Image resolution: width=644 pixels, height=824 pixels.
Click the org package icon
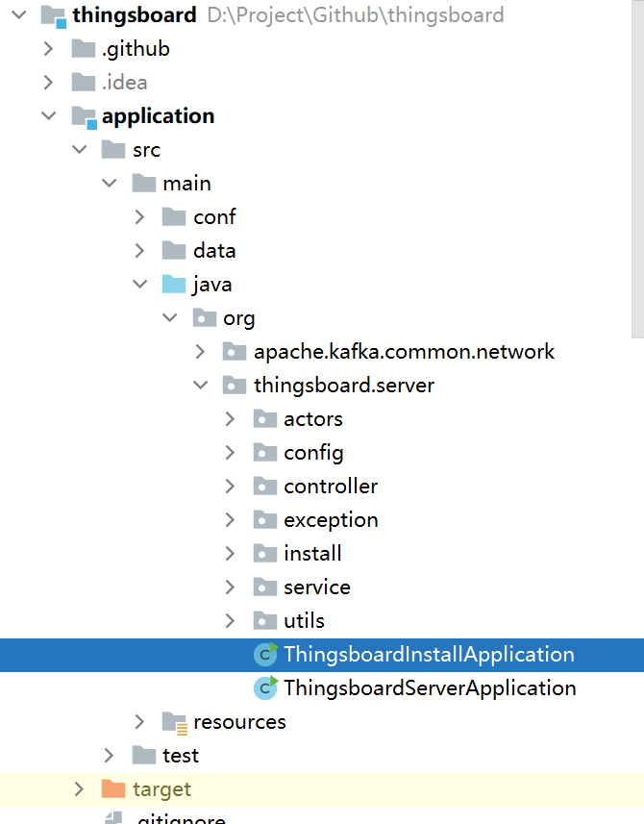(205, 318)
